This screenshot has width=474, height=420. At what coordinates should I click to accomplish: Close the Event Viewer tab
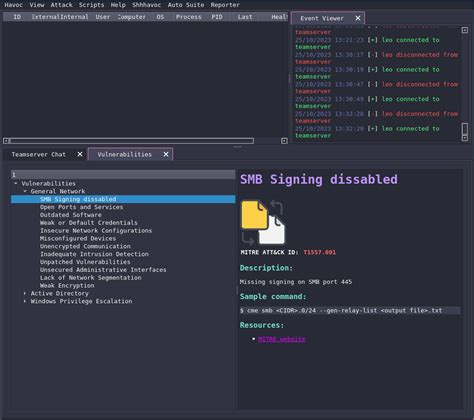click(x=358, y=18)
